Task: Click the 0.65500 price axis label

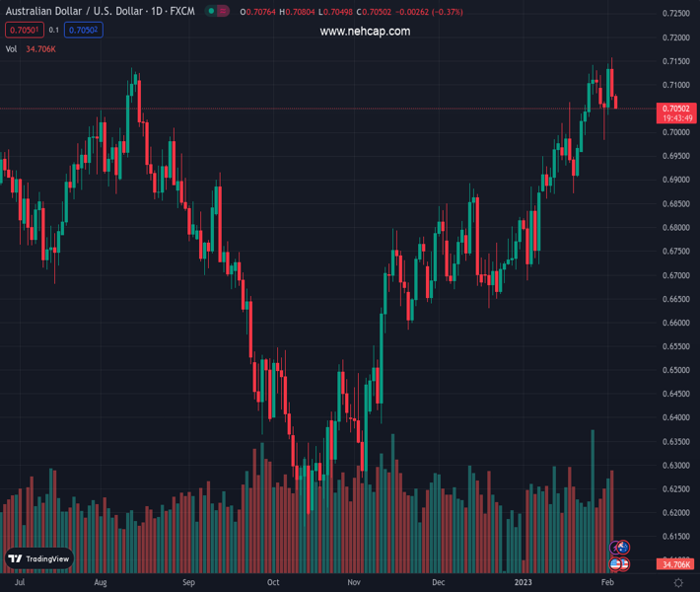Action: pyautogui.click(x=676, y=346)
